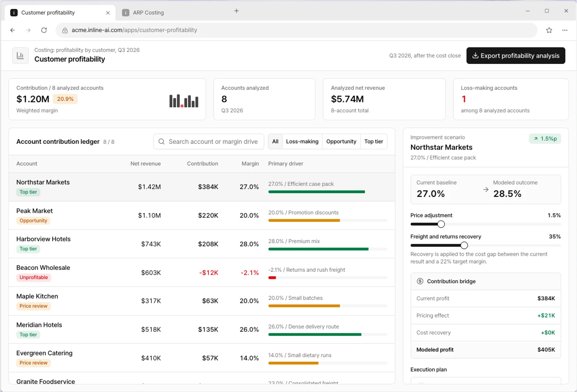Image resolution: width=577 pixels, height=392 pixels.
Task: Filter ledger by Opportunity accounts
Action: [341, 142]
